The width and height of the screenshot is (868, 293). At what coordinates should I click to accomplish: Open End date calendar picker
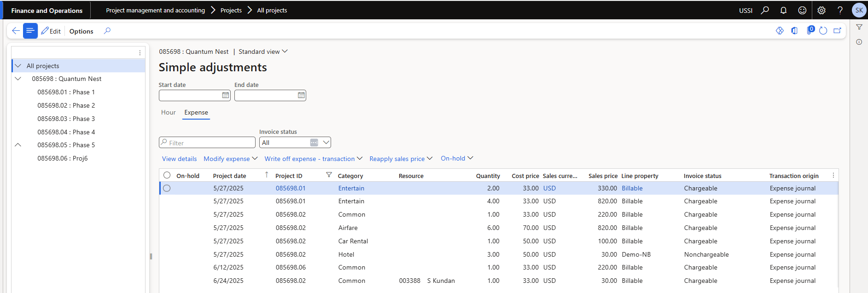301,95
